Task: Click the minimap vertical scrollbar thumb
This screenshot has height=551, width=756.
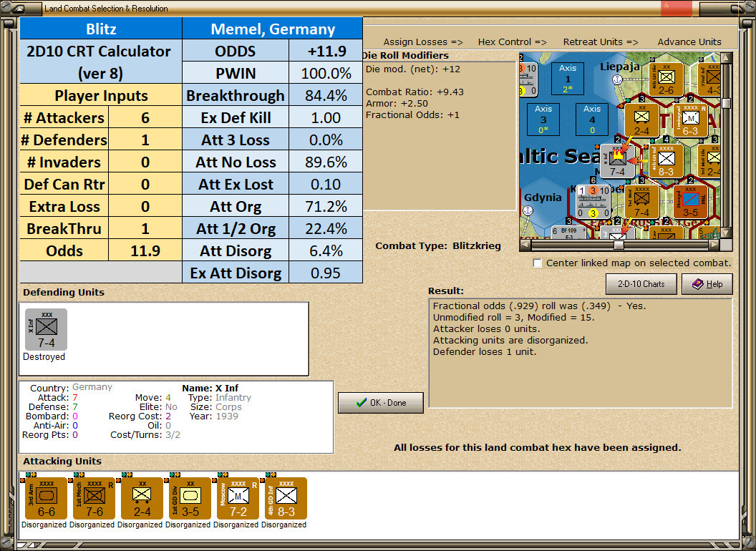Action: pos(726,104)
